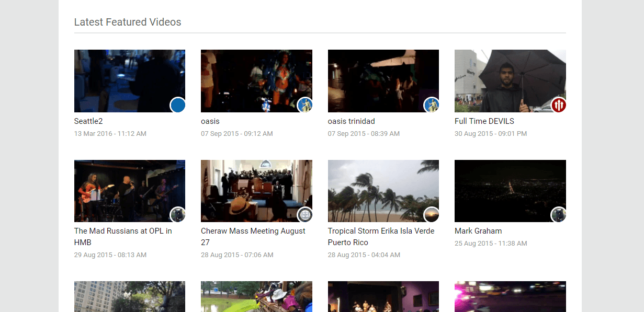Click the date '28 Aug 2015 - 04:04 AM'
The width and height of the screenshot is (644, 312).
click(x=364, y=255)
